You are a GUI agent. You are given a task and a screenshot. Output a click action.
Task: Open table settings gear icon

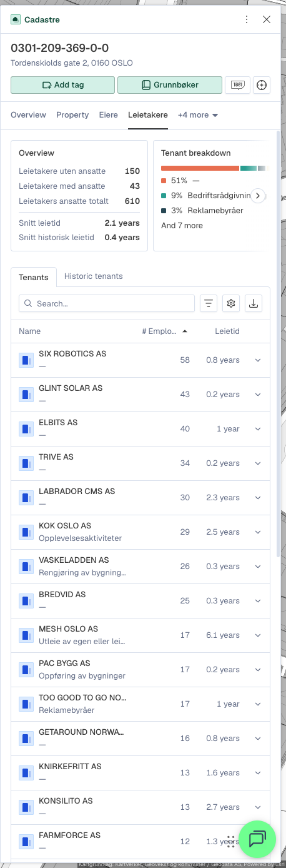tap(231, 303)
